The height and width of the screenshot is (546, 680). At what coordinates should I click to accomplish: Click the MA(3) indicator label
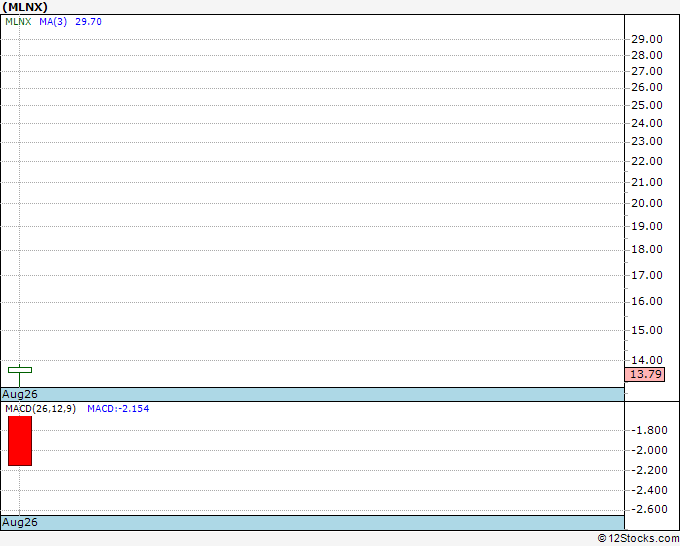[53, 22]
